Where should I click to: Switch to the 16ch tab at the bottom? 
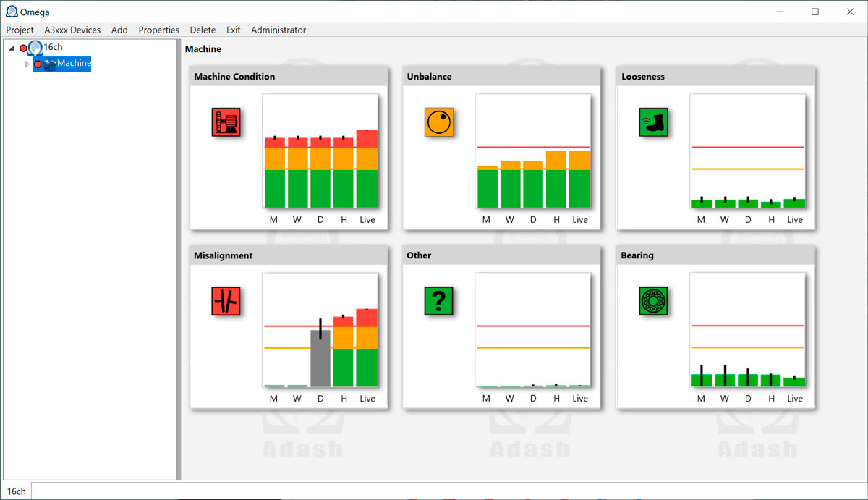click(15, 491)
